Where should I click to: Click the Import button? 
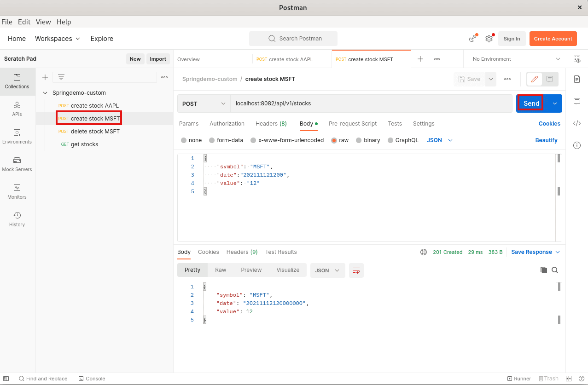click(x=158, y=59)
